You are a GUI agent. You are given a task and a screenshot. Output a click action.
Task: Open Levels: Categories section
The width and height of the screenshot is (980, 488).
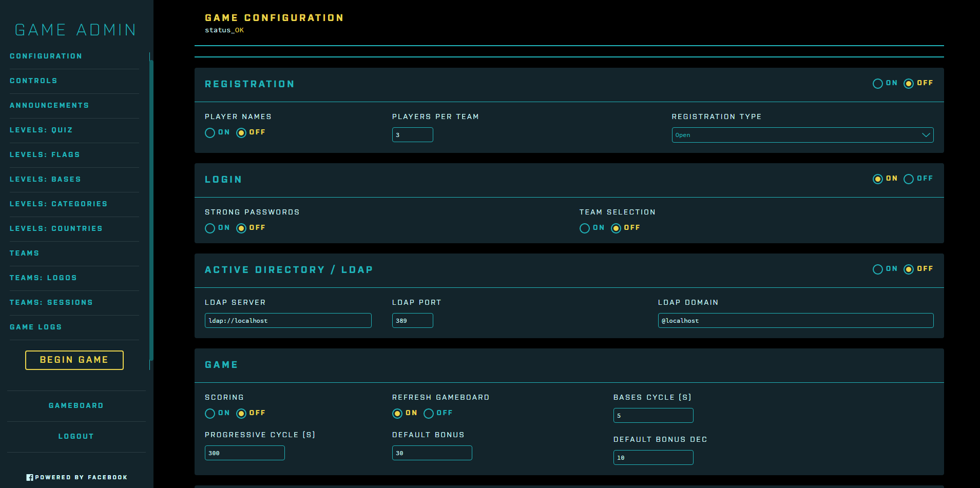click(59, 204)
